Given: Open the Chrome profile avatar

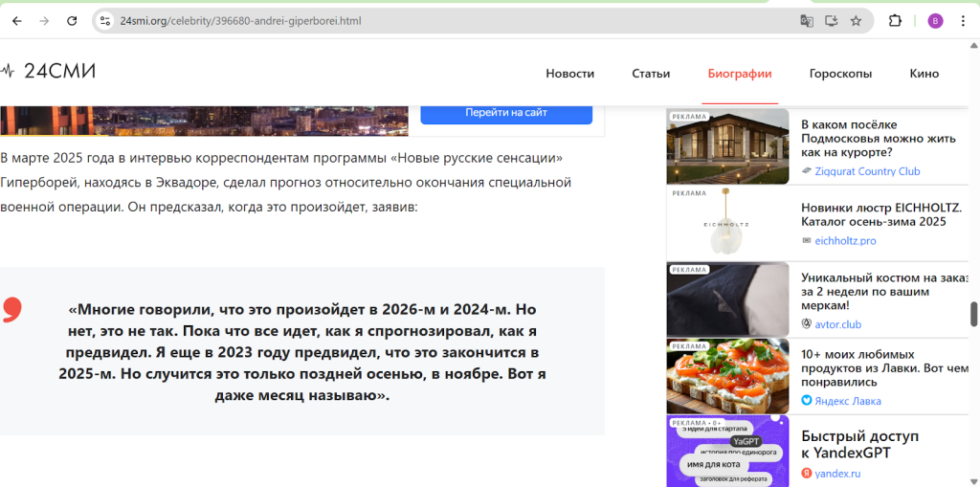Looking at the screenshot, I should point(935,21).
